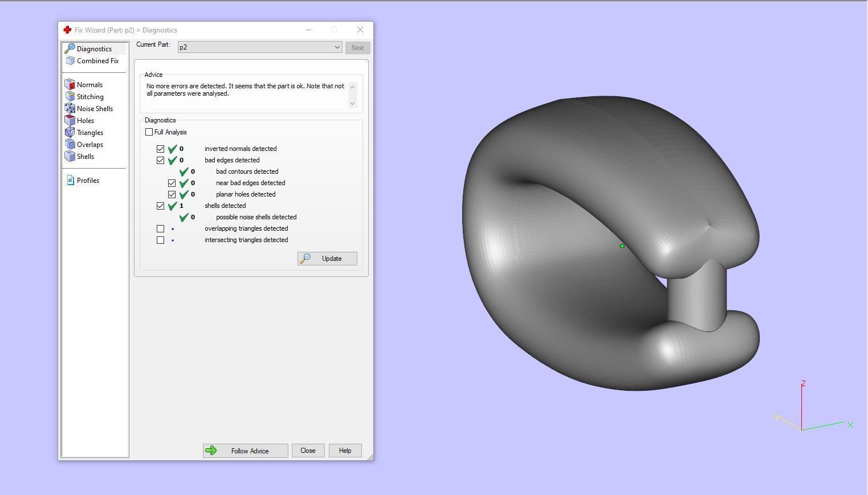Click the dialog resize grip corner
This screenshot has height=495, width=868.
(x=370, y=457)
